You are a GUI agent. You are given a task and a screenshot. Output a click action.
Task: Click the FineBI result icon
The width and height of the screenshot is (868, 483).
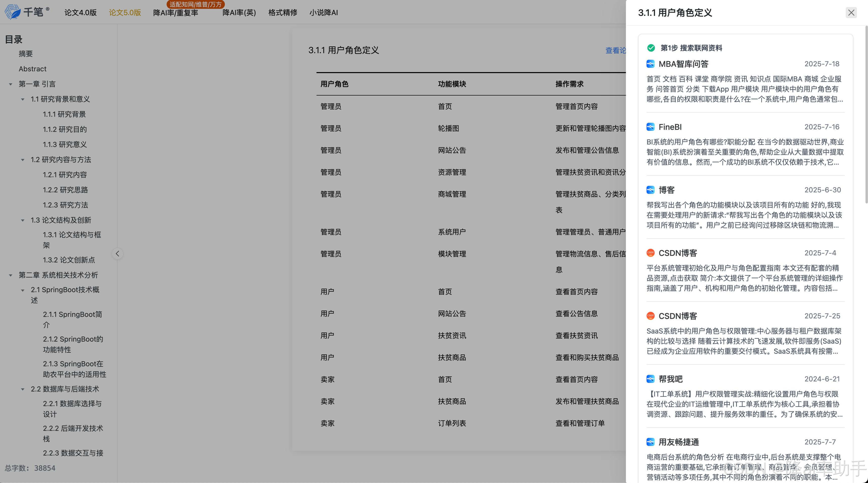pyautogui.click(x=650, y=127)
